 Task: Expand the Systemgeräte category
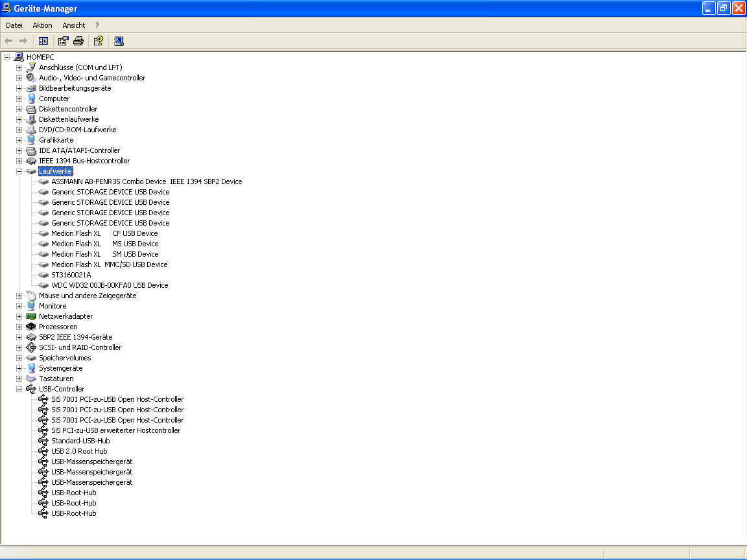click(x=19, y=368)
